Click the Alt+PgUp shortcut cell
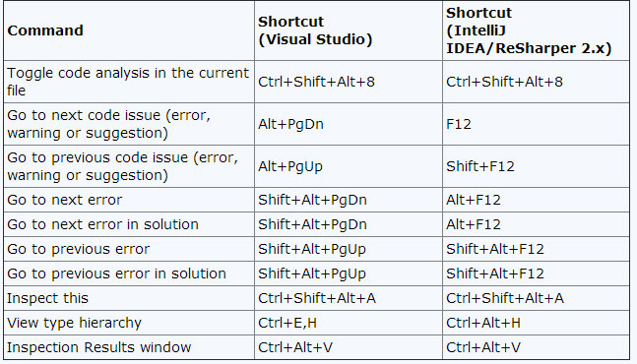Viewport: 637px width, 364px height. tap(349, 166)
